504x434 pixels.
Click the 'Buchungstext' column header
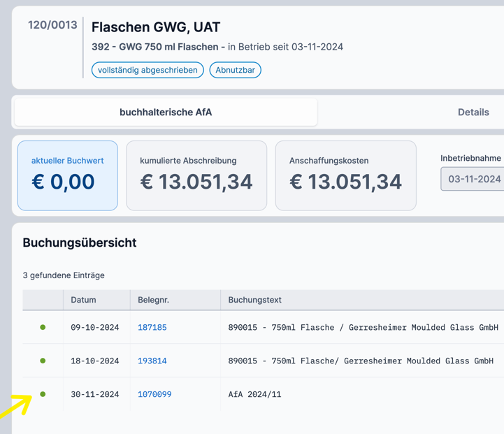point(254,300)
